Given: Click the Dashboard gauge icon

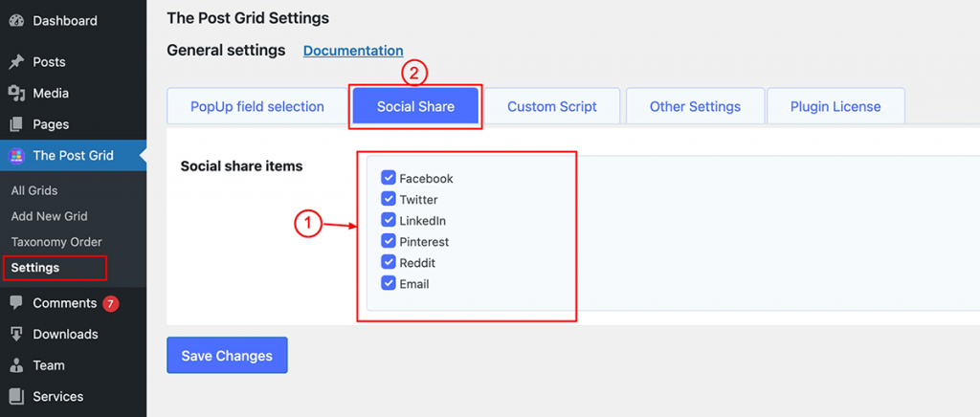Looking at the screenshot, I should (17, 21).
